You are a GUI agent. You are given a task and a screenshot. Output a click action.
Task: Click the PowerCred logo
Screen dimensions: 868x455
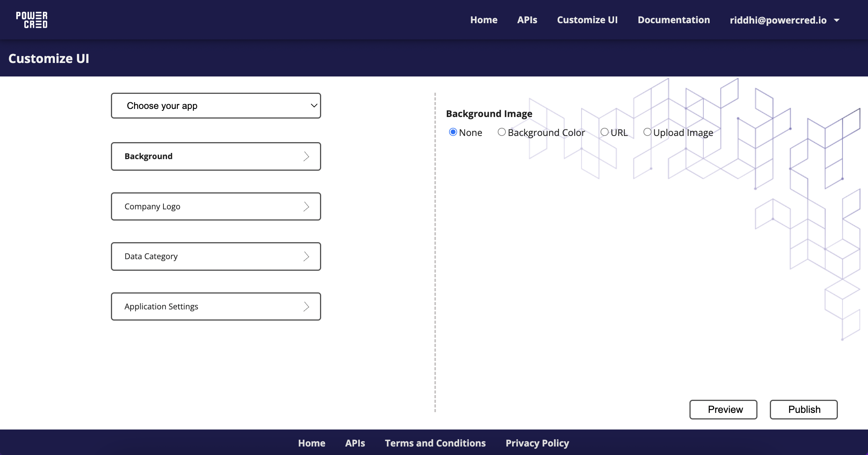pos(32,20)
